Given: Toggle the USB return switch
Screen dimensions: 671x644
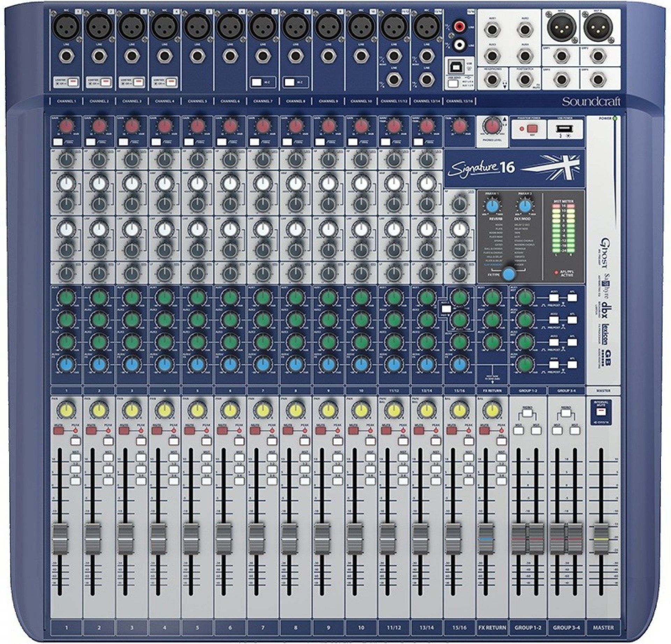Looking at the screenshot, I should [454, 84].
